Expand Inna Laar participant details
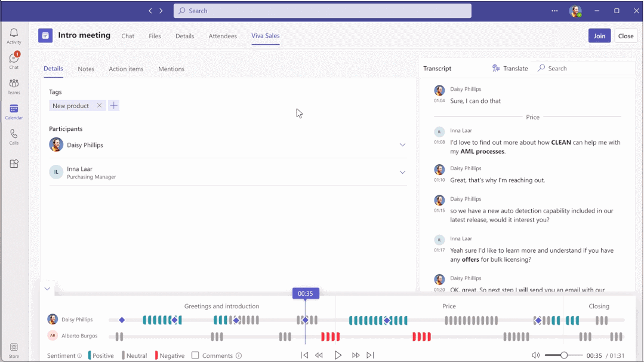This screenshot has height=362, width=644. point(402,172)
